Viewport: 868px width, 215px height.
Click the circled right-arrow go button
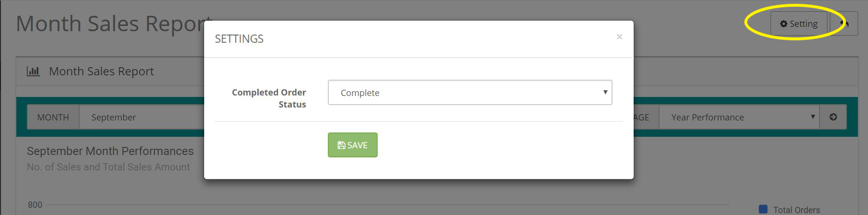(x=833, y=117)
